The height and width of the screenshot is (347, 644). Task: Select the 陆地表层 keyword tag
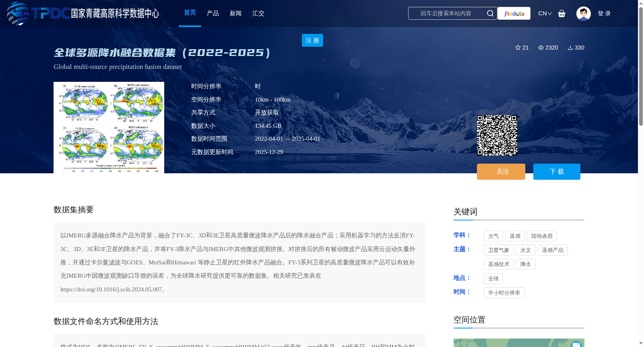[x=542, y=236]
